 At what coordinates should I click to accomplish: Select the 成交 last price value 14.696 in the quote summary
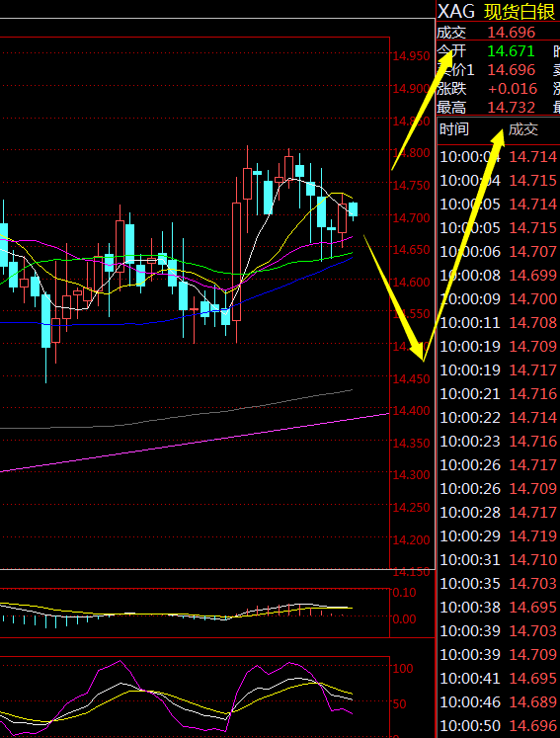(x=511, y=33)
